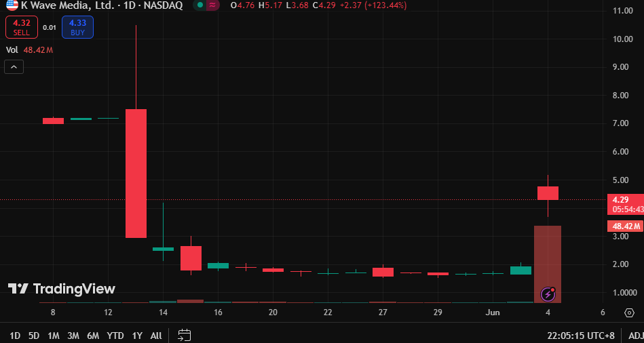
Task: Click the green market status dot
Action: pyautogui.click(x=200, y=5)
